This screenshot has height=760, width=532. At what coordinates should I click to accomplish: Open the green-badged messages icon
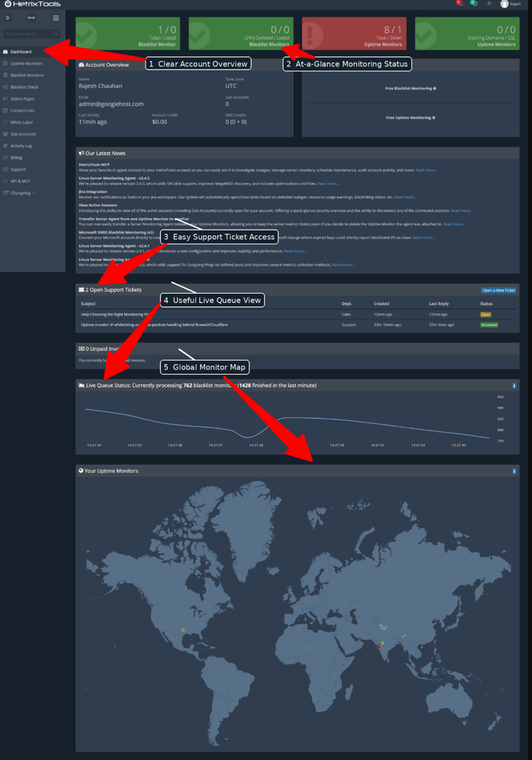tap(474, 4)
